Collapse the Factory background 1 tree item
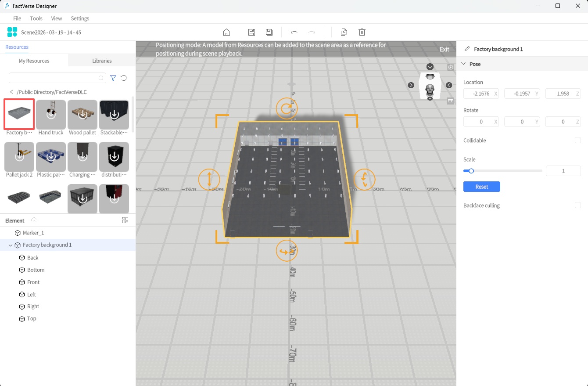Screen dimensions: 588x386 [11, 245]
